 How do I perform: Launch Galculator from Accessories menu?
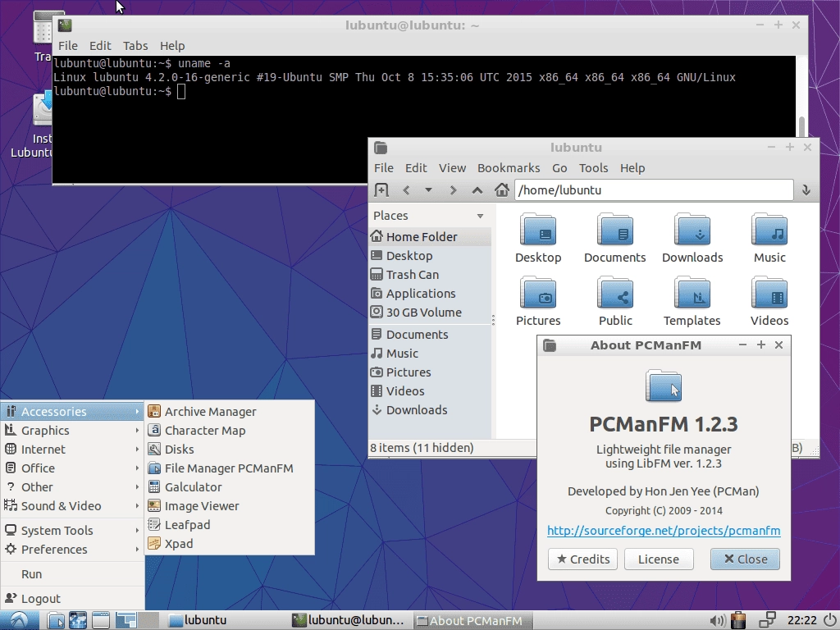(230, 487)
